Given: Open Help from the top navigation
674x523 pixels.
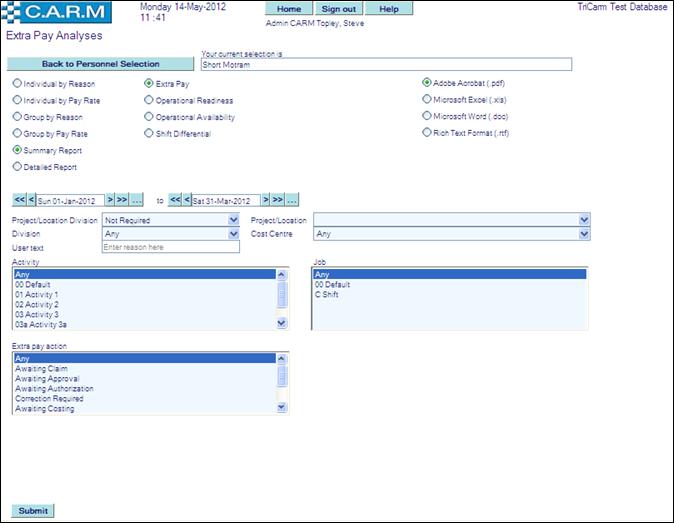Looking at the screenshot, I should (x=388, y=9).
